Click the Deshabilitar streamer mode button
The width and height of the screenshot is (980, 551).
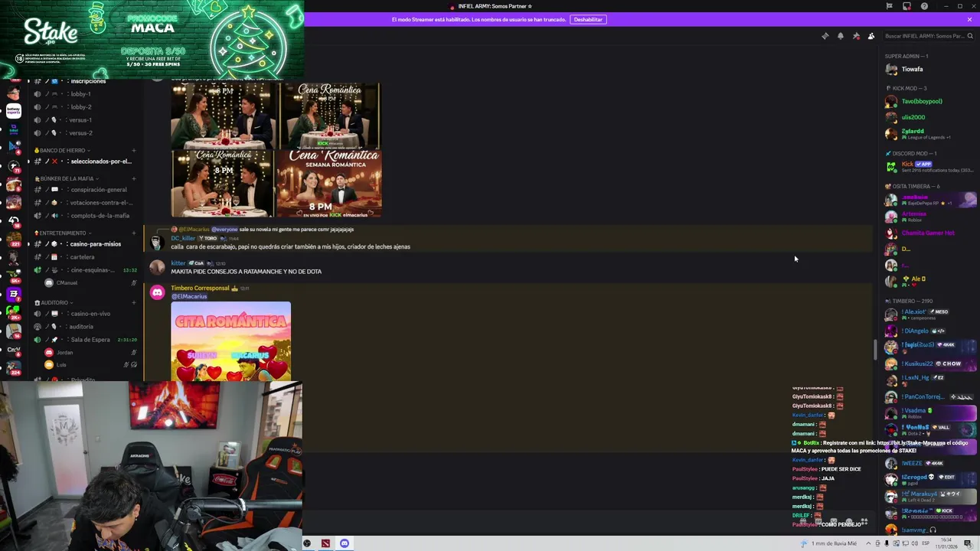[x=588, y=19]
